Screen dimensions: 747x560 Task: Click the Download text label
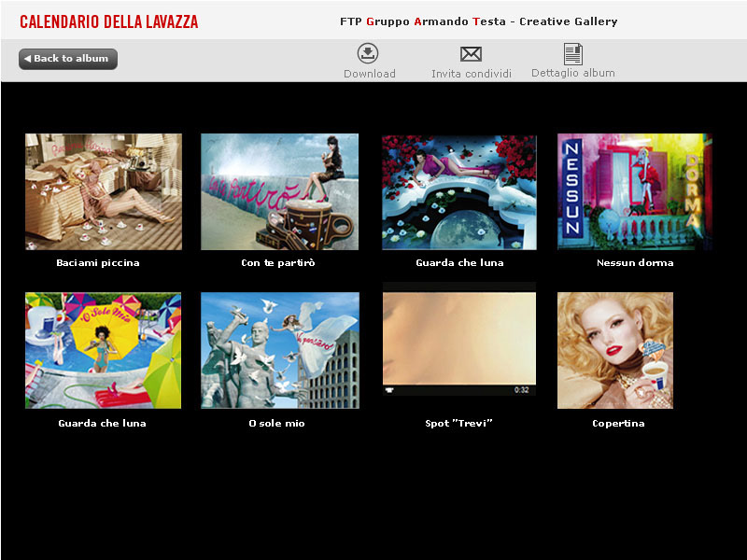[x=370, y=74]
